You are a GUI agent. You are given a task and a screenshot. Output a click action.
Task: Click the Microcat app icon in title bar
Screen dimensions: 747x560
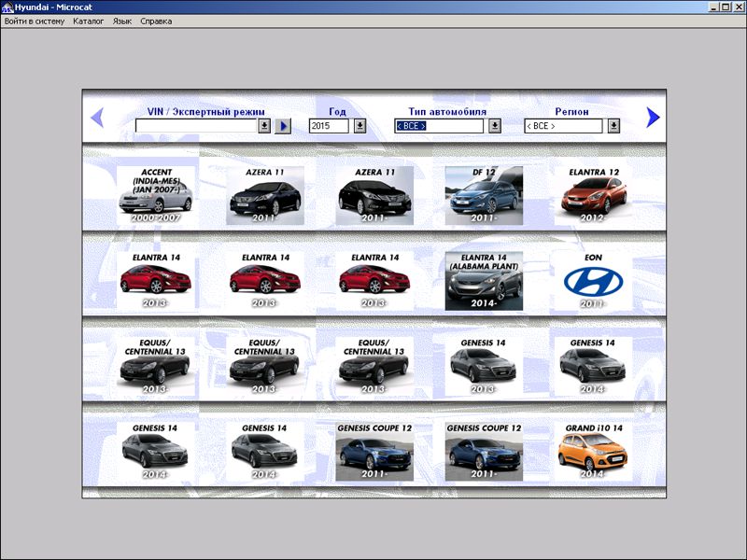click(x=7, y=7)
